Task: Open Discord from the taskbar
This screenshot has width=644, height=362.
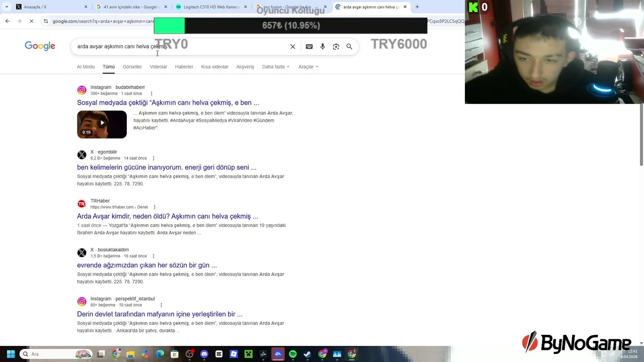Action: [204, 354]
